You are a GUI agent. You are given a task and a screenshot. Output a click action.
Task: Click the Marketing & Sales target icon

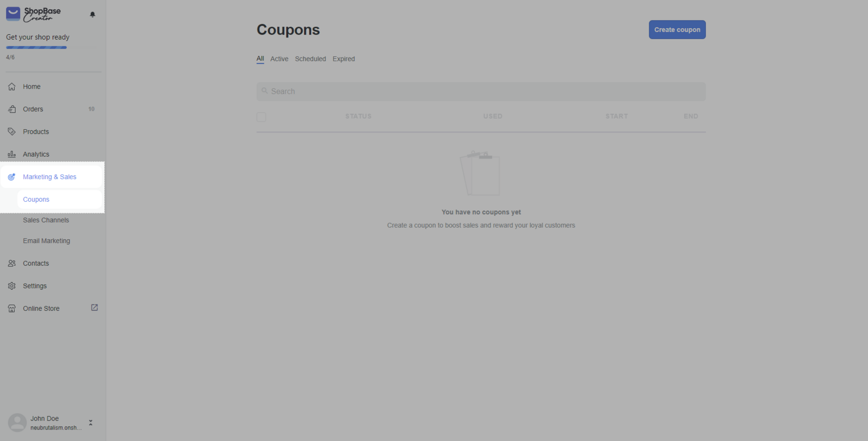click(11, 177)
